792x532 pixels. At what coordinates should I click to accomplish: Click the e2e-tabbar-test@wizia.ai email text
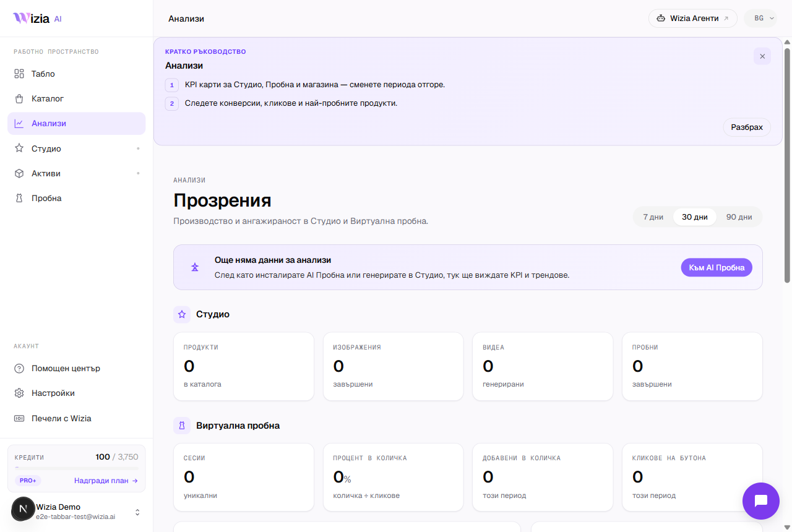tap(75, 516)
